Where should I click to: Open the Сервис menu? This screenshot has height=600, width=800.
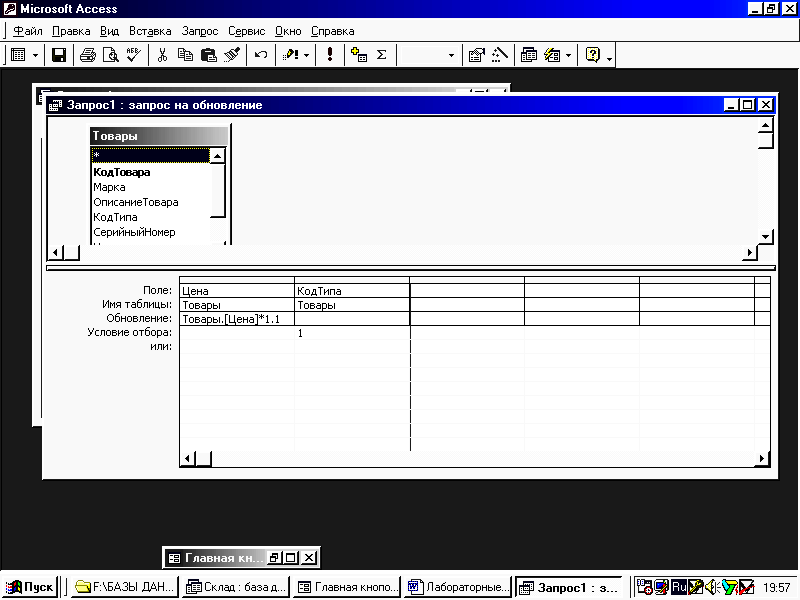pos(246,31)
